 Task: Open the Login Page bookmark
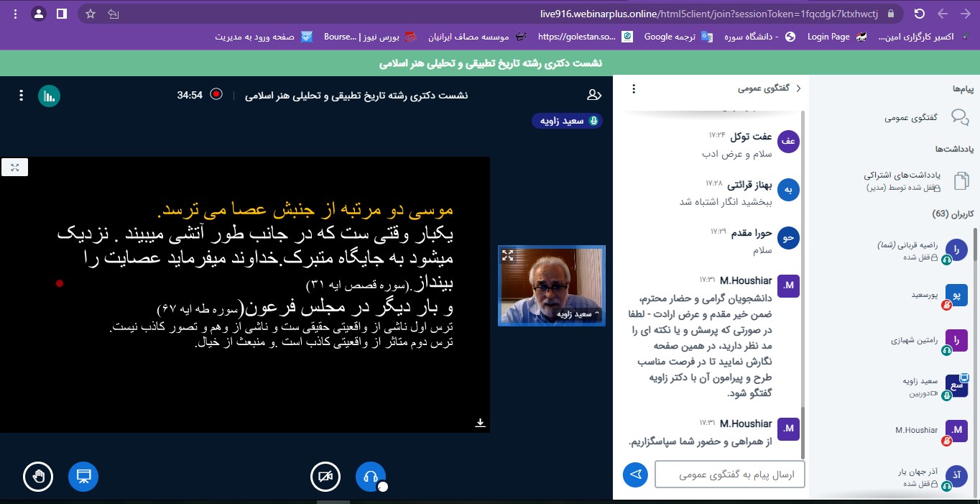(836, 37)
